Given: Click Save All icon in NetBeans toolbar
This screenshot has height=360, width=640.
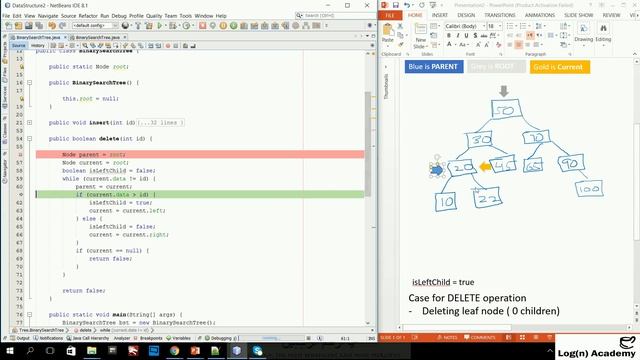Looking at the screenshot, I should [x=39, y=26].
